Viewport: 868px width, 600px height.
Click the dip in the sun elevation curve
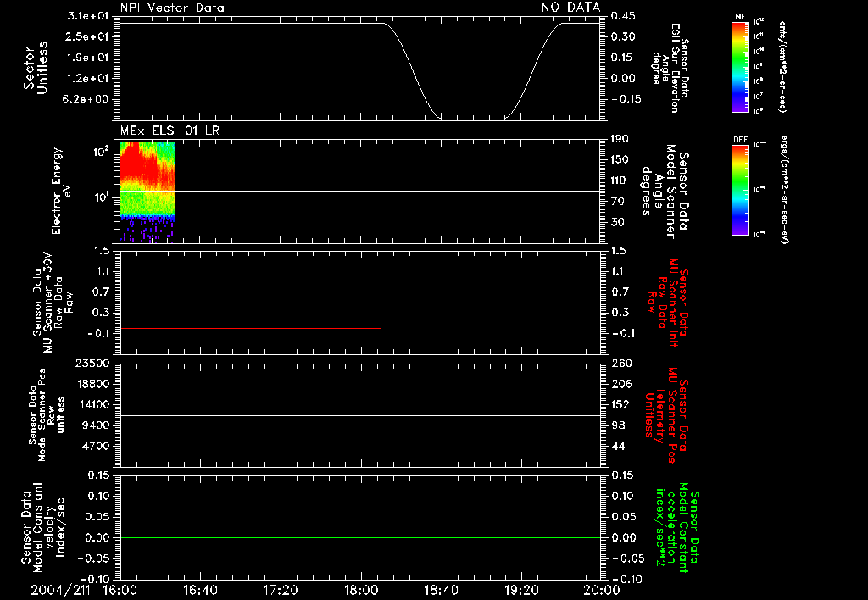tap(472, 118)
